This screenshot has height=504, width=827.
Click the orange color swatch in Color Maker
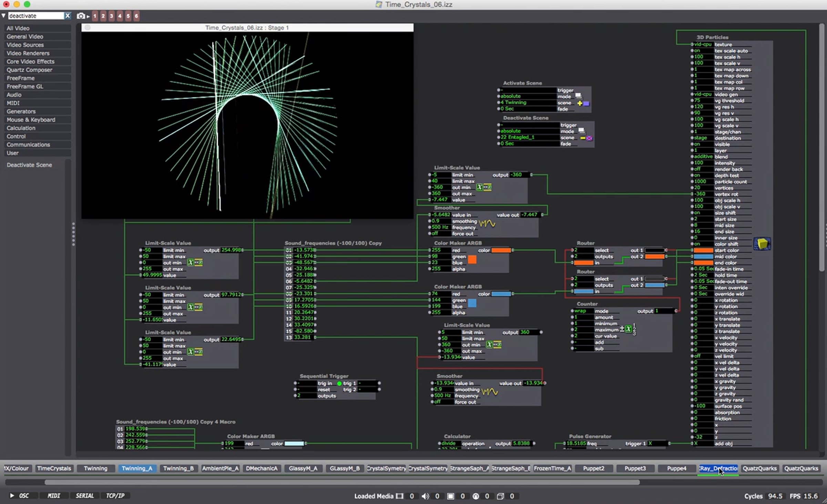[472, 260]
